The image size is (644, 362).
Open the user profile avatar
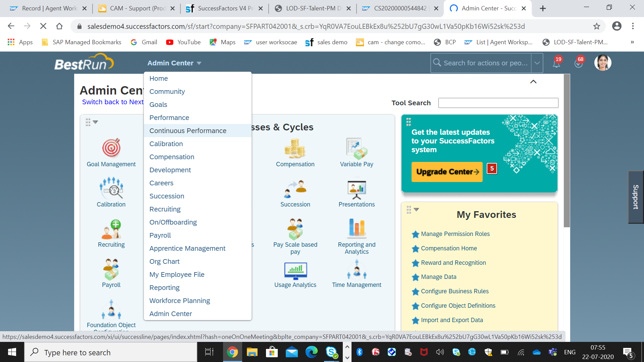[603, 63]
